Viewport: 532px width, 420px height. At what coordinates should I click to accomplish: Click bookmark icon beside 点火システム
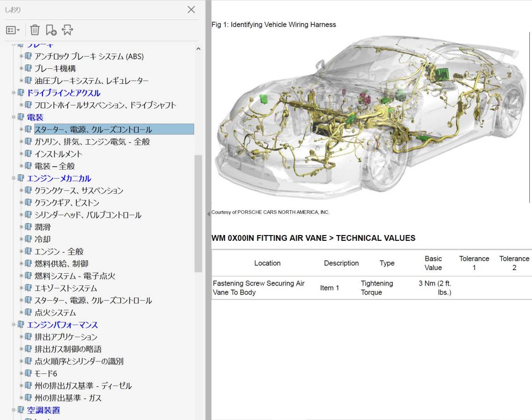click(28, 312)
